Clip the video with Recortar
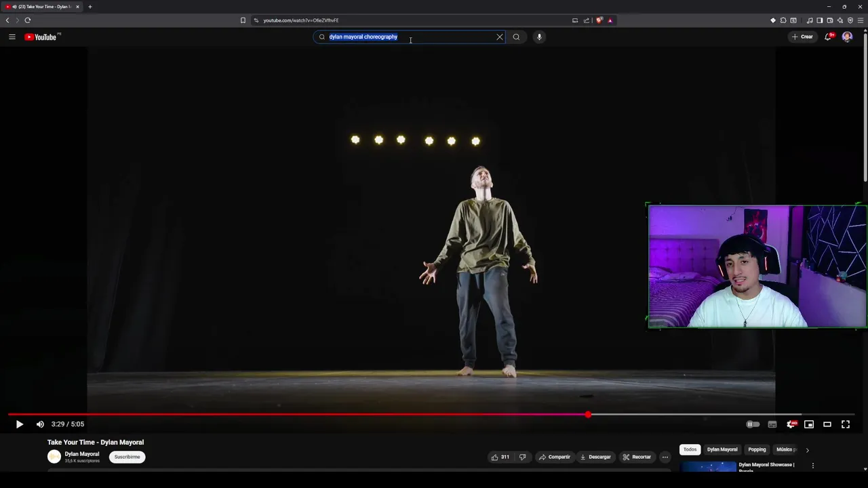 coord(637,457)
